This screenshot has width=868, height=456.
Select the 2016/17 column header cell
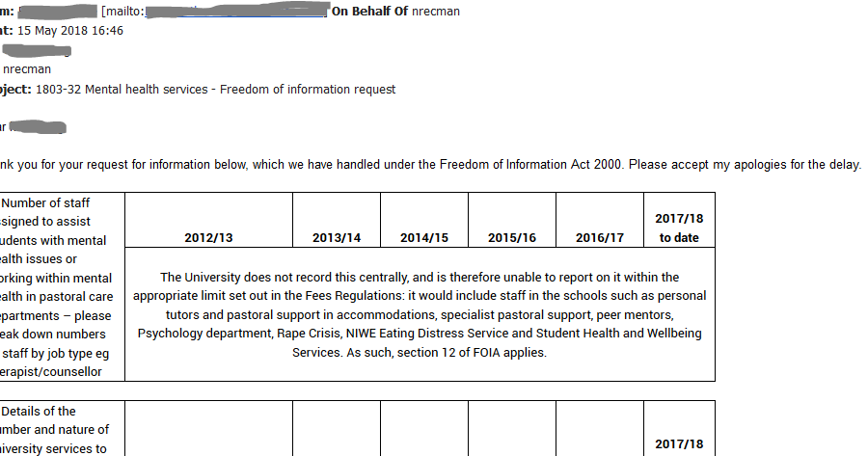(600, 237)
